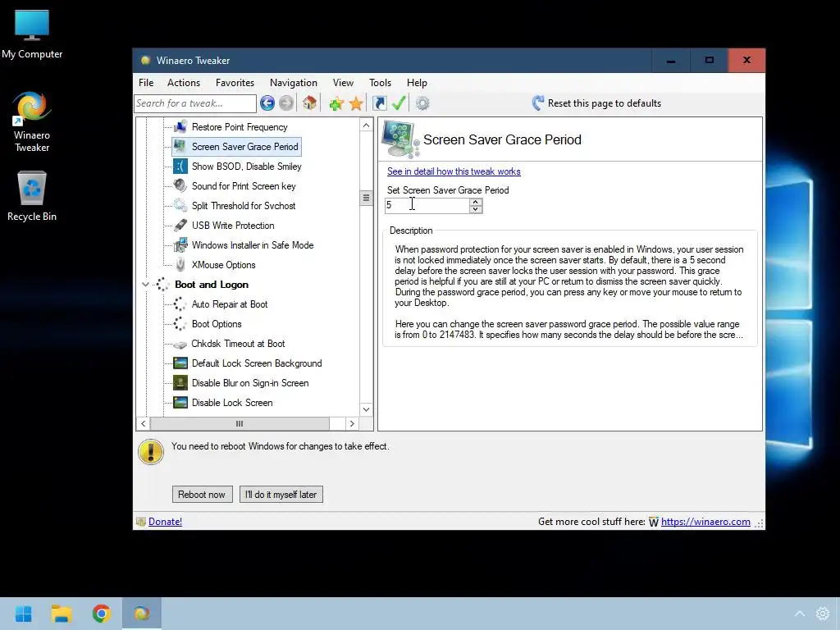Click the USB Write Protection icon
The image size is (840, 630).
point(180,226)
